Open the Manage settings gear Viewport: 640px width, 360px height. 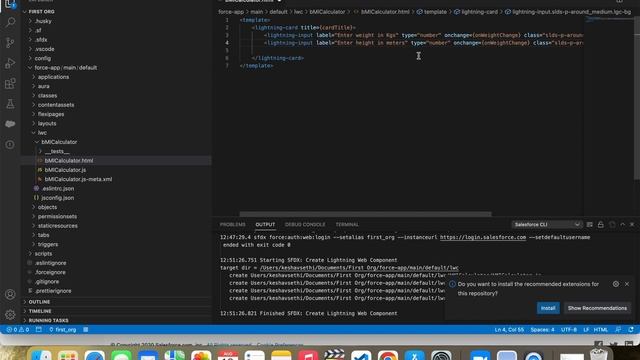tap(10, 314)
